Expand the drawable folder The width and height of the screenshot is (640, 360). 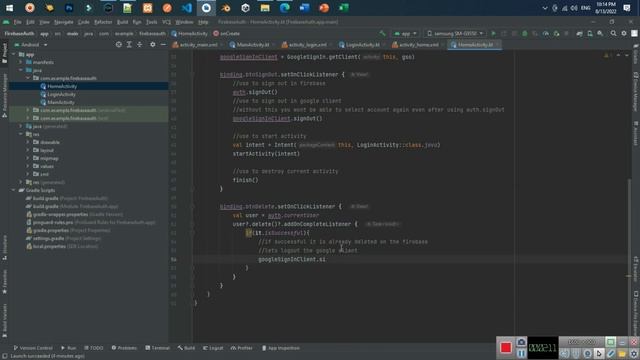(28, 142)
